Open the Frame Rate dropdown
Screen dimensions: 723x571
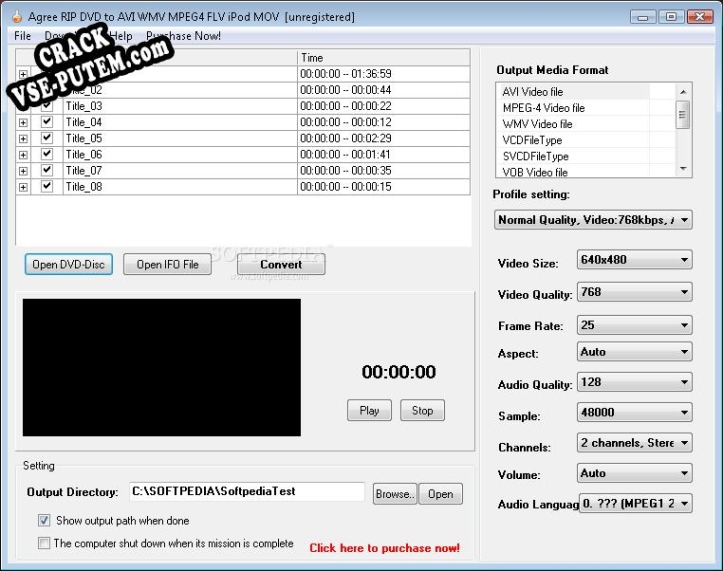634,325
